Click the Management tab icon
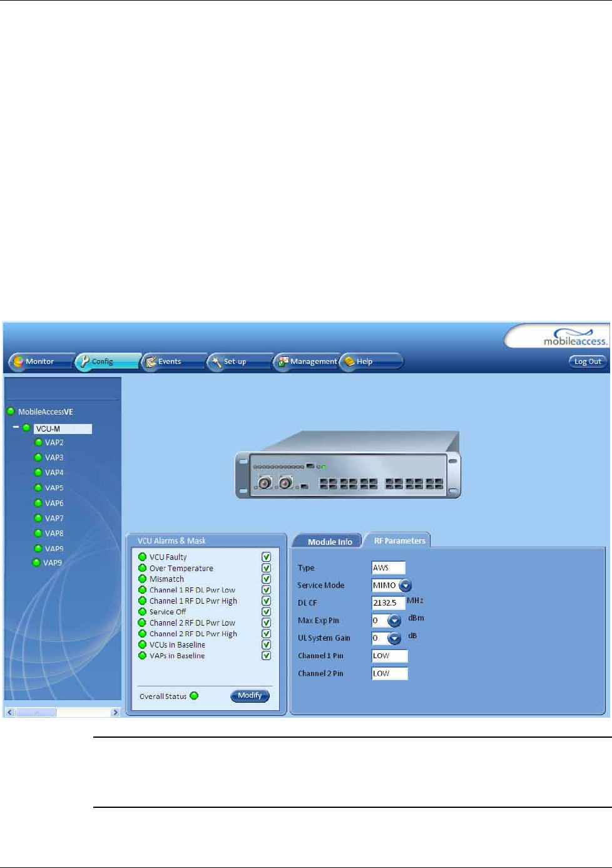The width and height of the screenshot is (612, 868). pos(283,361)
